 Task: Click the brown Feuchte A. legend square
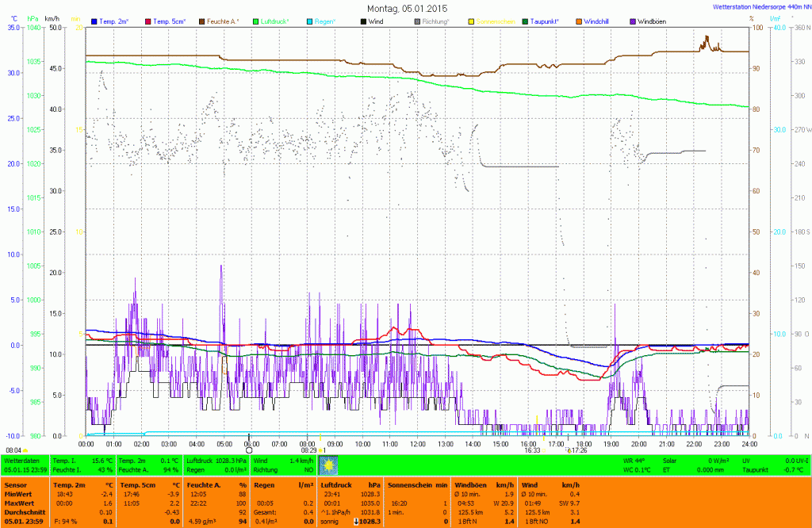click(201, 21)
